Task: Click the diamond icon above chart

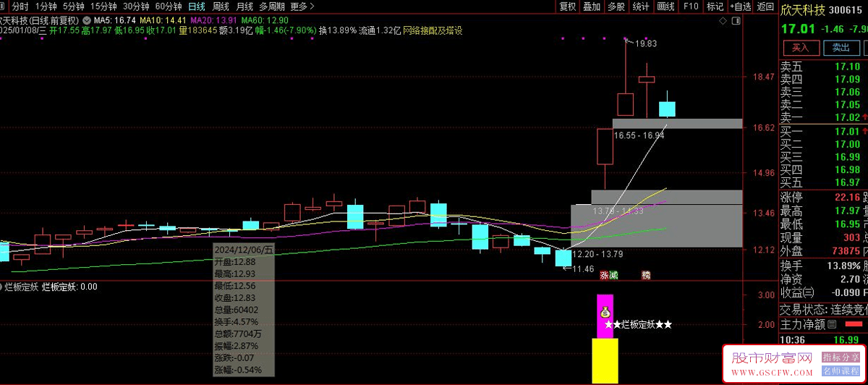Action: (x=721, y=22)
